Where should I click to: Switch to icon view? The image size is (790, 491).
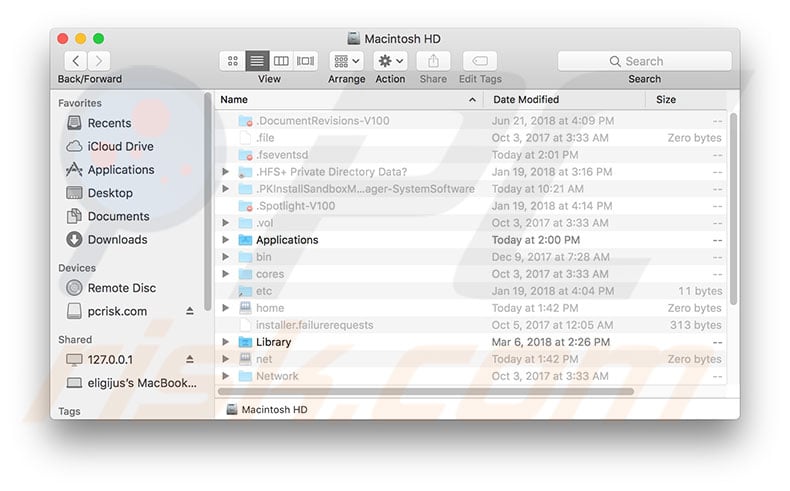pos(233,61)
